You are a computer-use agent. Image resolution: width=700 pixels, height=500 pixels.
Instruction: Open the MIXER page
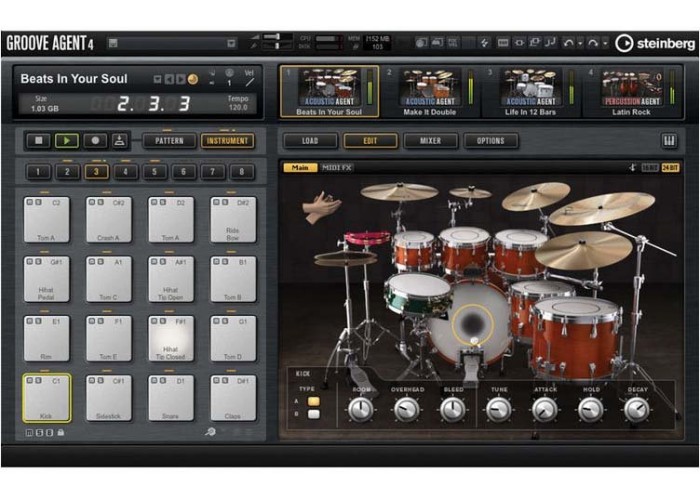430,141
